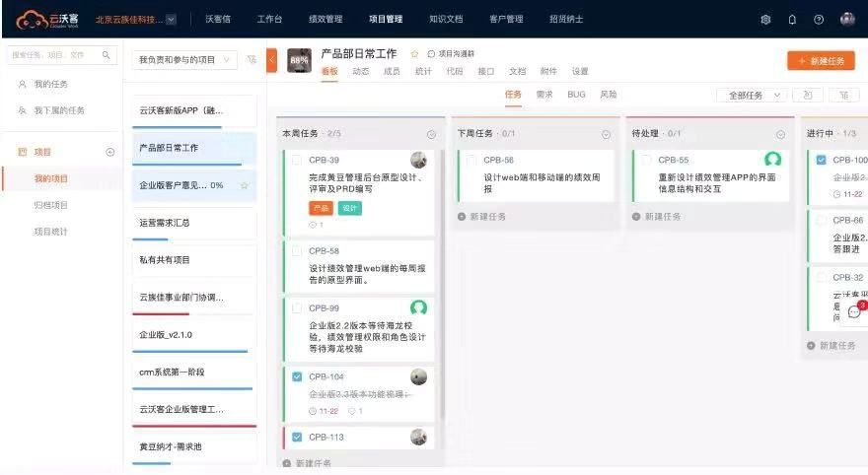Switch to the 动态 project tab
This screenshot has width=868, height=475.
[360, 71]
